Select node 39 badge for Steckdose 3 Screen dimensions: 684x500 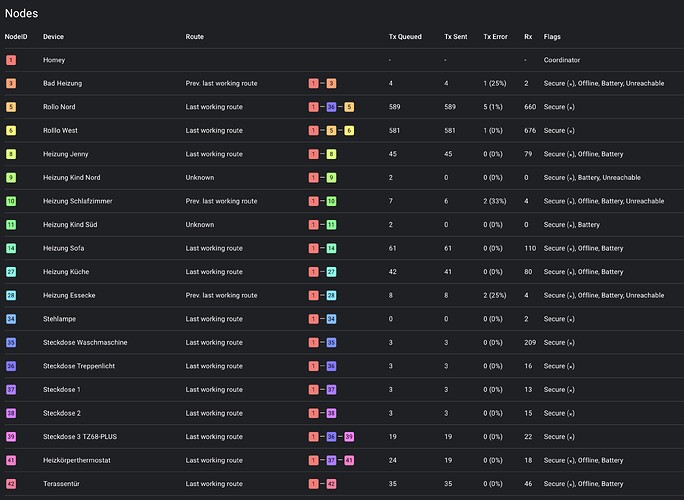[11, 437]
